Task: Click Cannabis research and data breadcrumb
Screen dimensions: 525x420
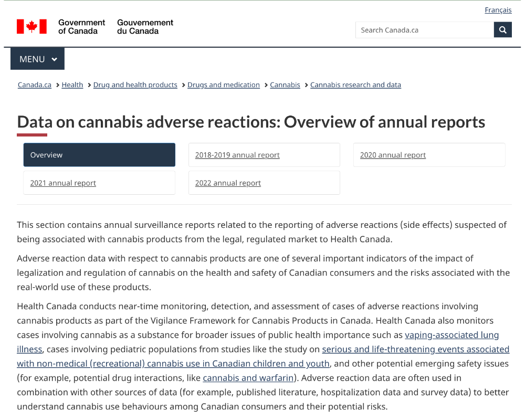Action: pos(355,85)
